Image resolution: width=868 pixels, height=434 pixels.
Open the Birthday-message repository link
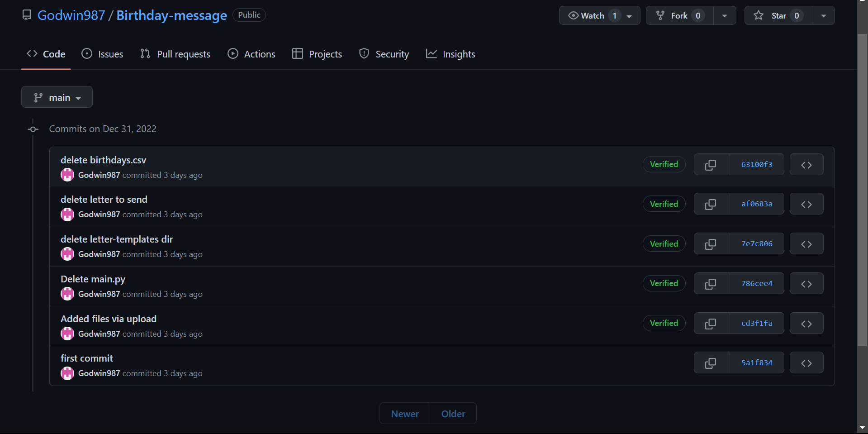coord(172,15)
